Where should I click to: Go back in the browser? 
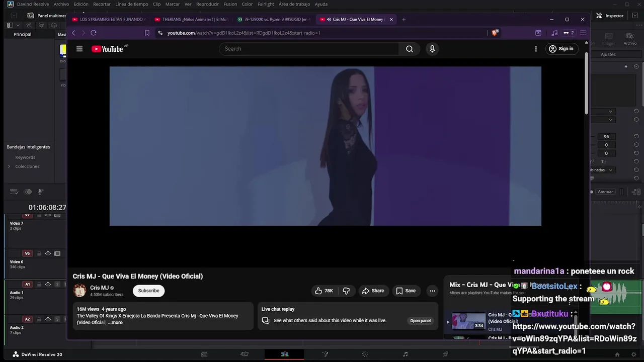pyautogui.click(x=73, y=33)
